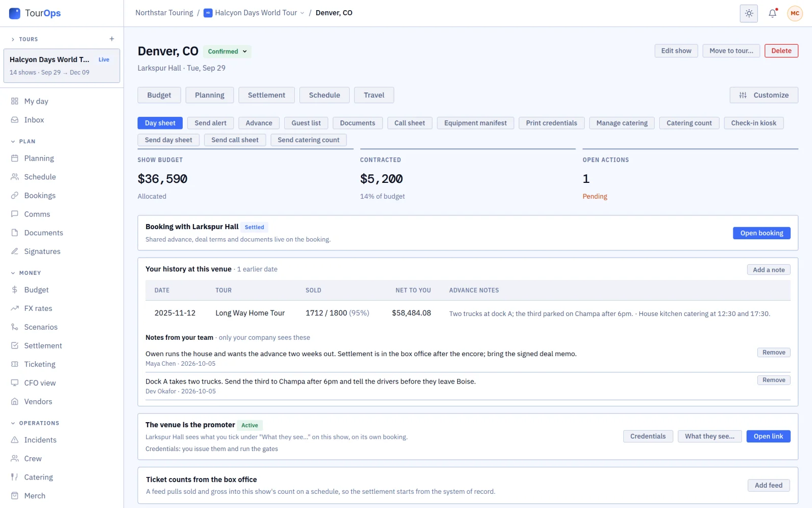
Task: Toggle the light/dark theme sun icon
Action: point(749,13)
